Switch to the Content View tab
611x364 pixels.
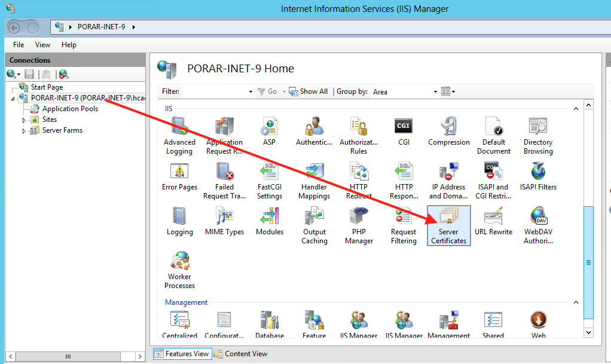[240, 354]
